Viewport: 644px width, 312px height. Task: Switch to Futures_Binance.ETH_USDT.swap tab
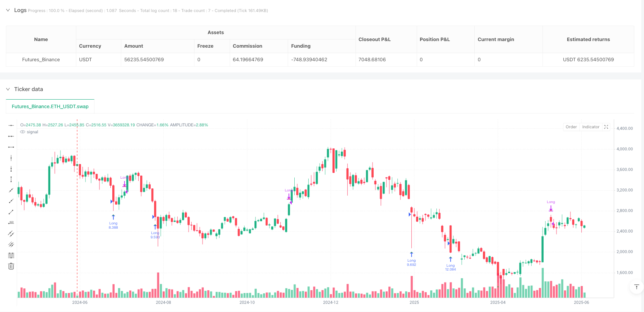(x=50, y=106)
